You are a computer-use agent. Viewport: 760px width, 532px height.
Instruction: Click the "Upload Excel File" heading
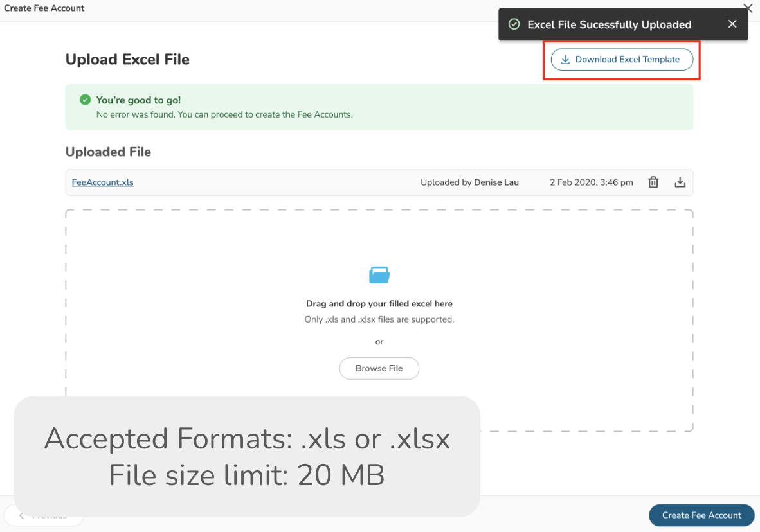(127, 60)
